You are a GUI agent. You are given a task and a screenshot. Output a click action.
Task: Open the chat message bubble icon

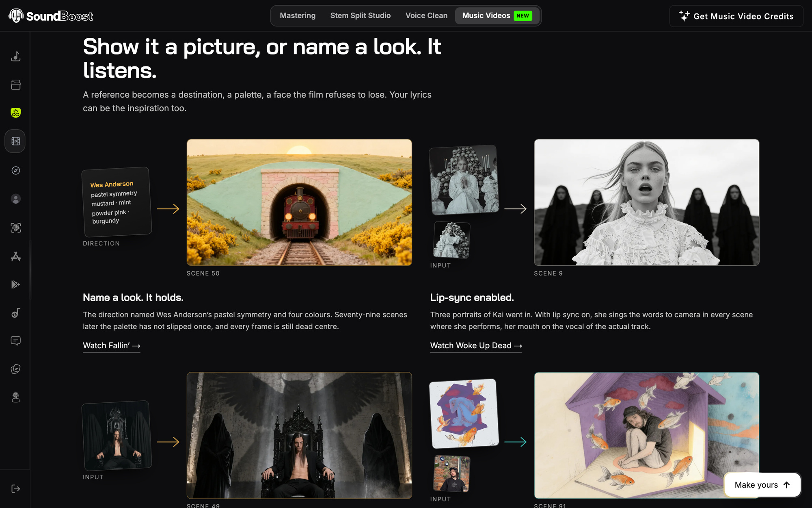tap(15, 341)
